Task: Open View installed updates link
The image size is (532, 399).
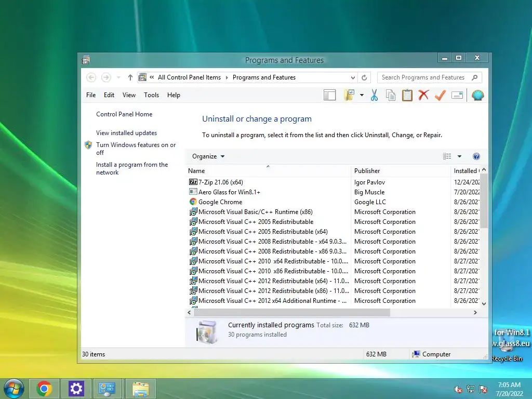Action: [x=127, y=133]
